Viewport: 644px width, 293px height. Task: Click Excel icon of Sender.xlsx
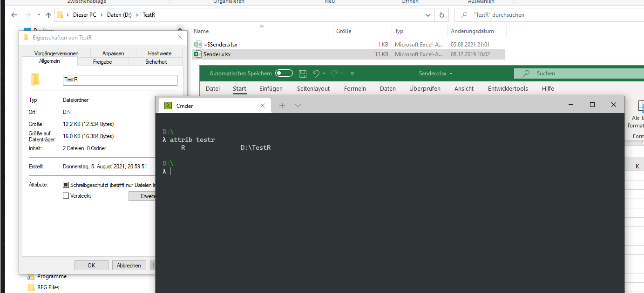click(197, 54)
